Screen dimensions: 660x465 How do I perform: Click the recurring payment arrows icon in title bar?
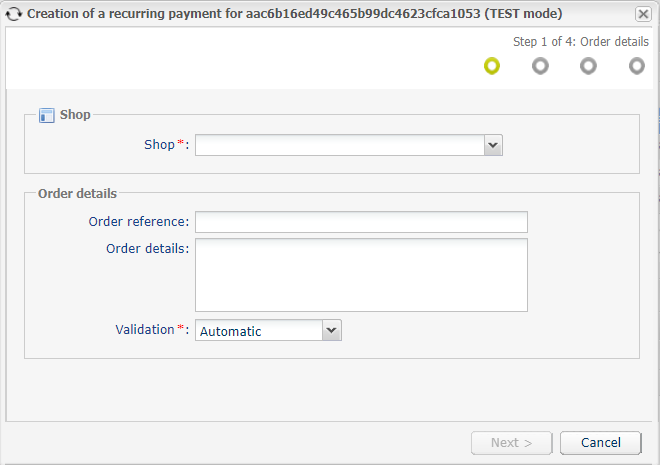click(x=13, y=14)
